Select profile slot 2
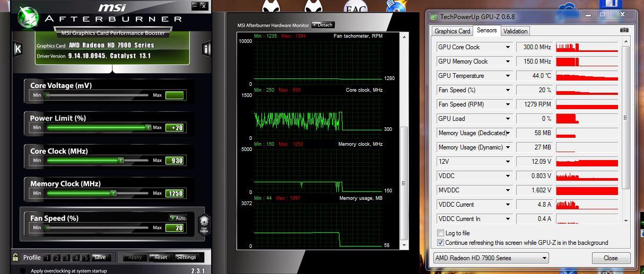The width and height of the screenshot is (644, 274). 57,258
